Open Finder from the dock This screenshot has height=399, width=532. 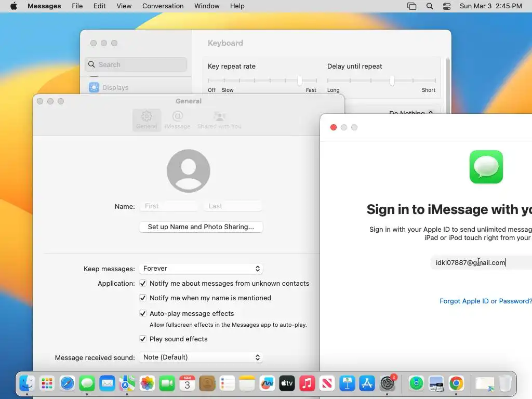[x=27, y=383]
